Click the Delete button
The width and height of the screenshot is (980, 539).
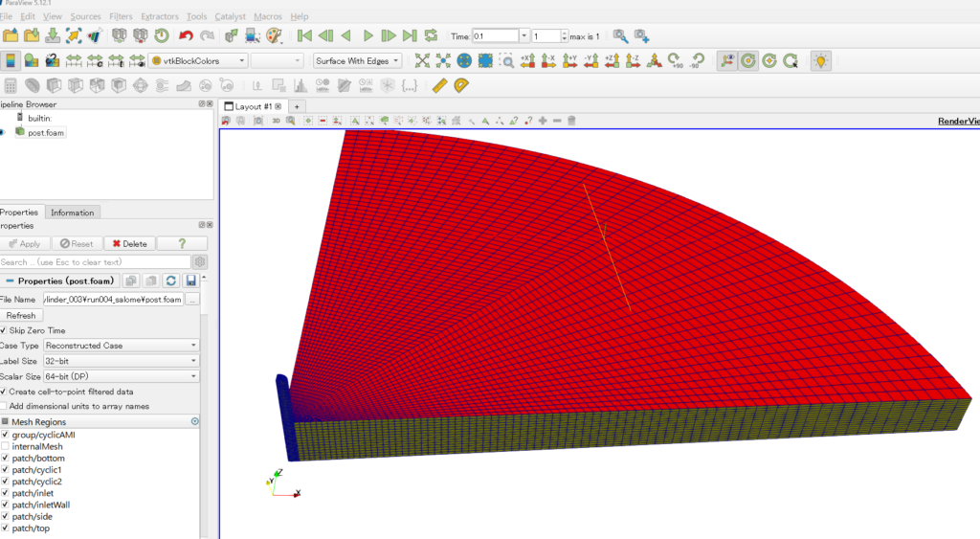(x=128, y=244)
